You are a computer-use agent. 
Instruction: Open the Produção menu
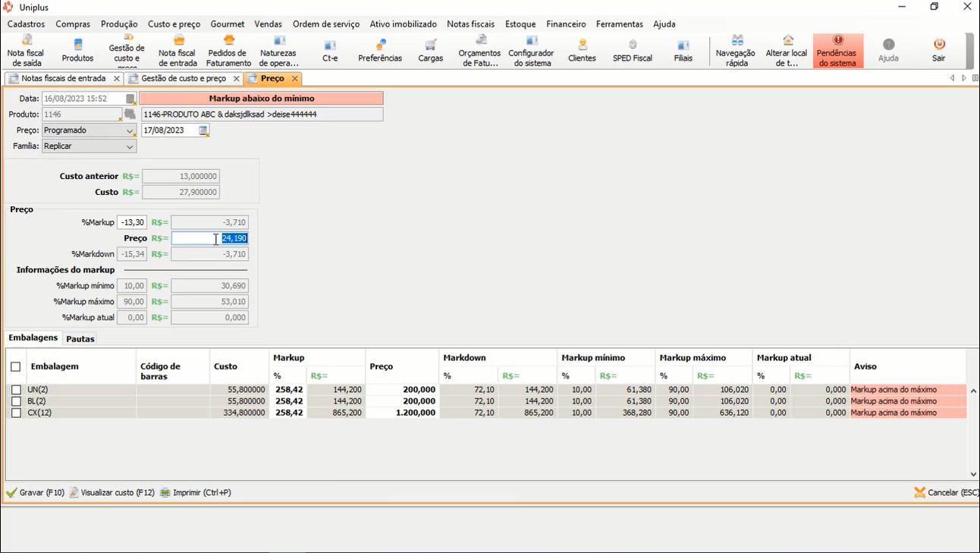119,24
